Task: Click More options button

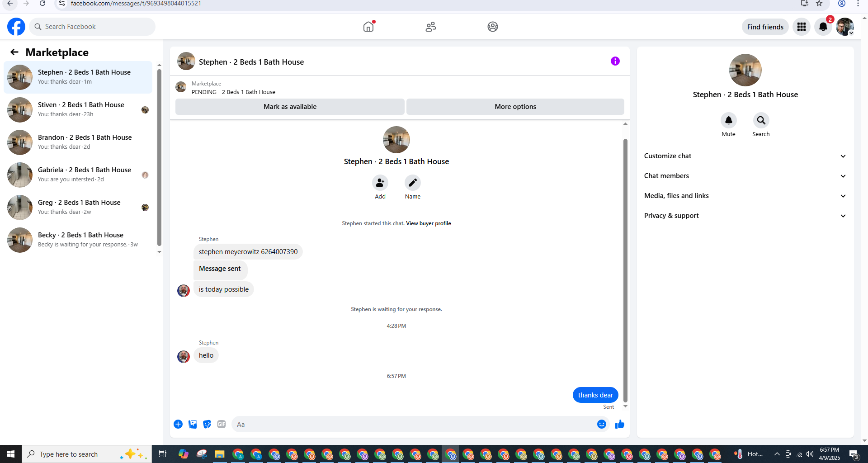Action: (x=515, y=107)
